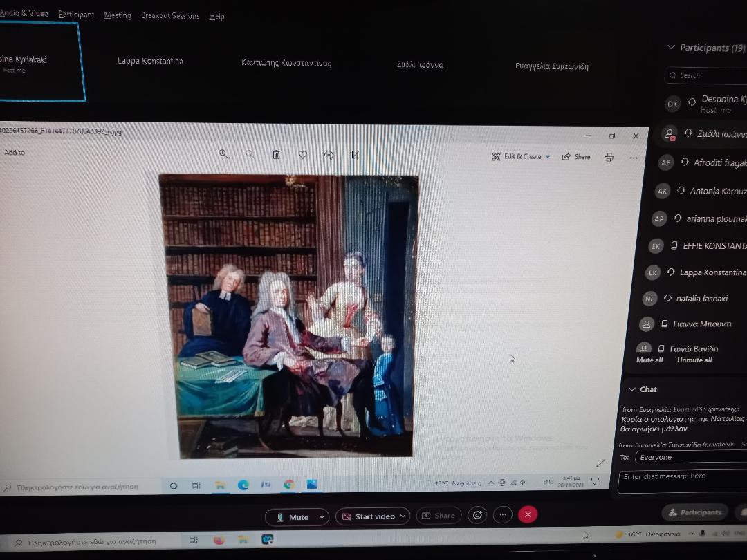Mute your microphone

click(x=293, y=517)
